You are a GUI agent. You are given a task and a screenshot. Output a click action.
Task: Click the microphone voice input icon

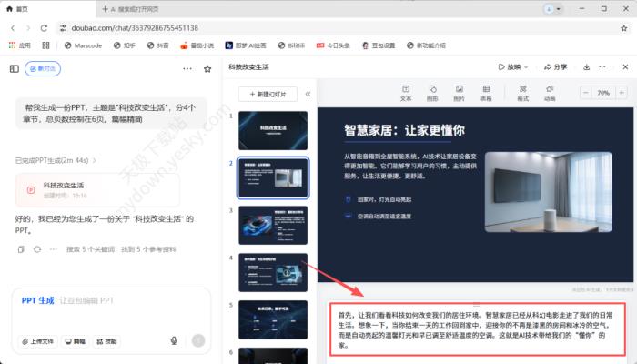[x=173, y=341]
